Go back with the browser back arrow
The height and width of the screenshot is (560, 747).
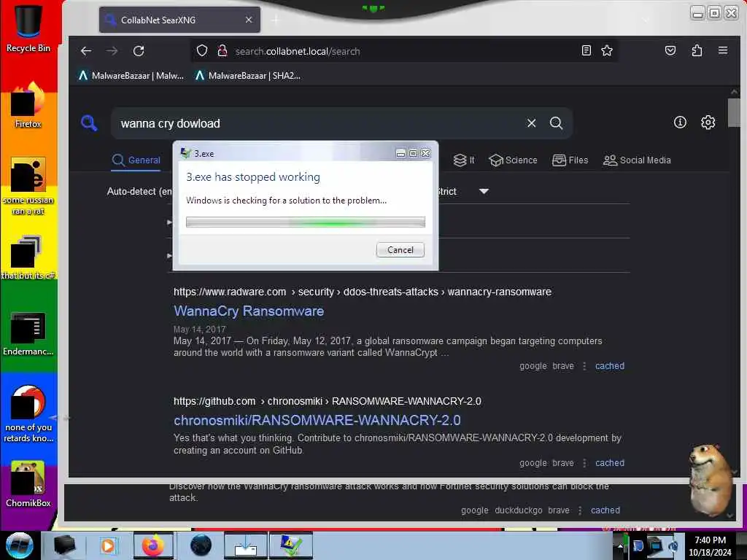click(86, 51)
